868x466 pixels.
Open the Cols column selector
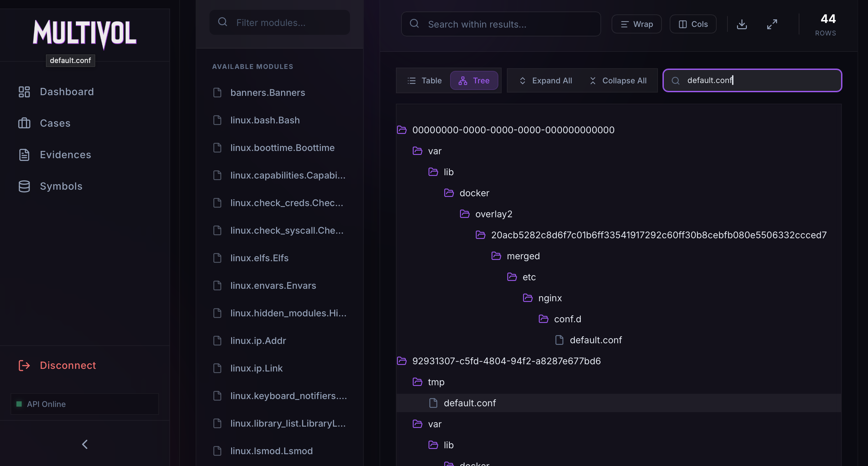(x=693, y=24)
